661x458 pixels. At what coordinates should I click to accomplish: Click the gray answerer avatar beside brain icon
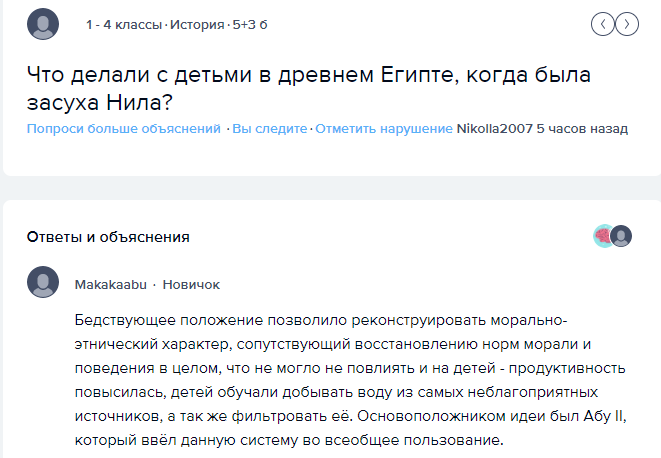(x=621, y=236)
